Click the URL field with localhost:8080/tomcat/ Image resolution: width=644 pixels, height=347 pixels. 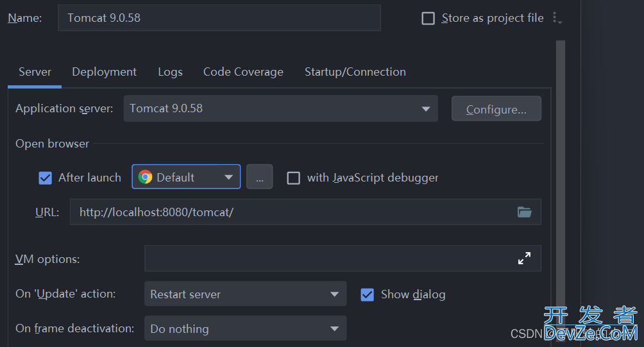tap(305, 212)
